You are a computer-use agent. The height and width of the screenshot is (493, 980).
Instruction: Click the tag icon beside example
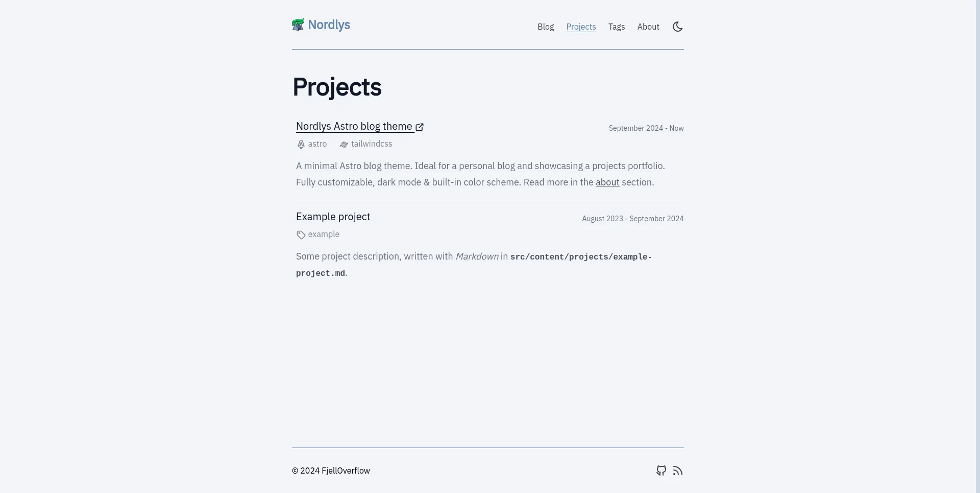301,234
